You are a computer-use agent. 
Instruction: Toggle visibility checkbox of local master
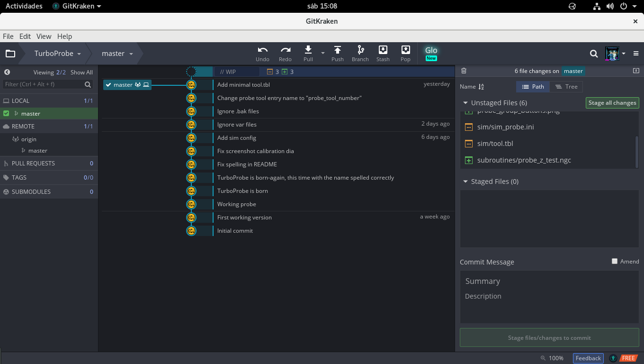[x=6, y=113]
